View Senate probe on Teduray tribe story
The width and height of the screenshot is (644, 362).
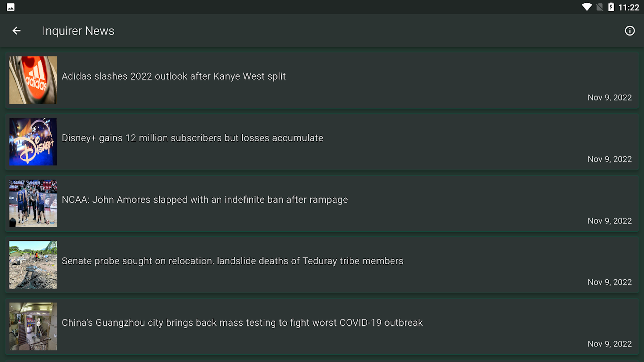click(232, 261)
